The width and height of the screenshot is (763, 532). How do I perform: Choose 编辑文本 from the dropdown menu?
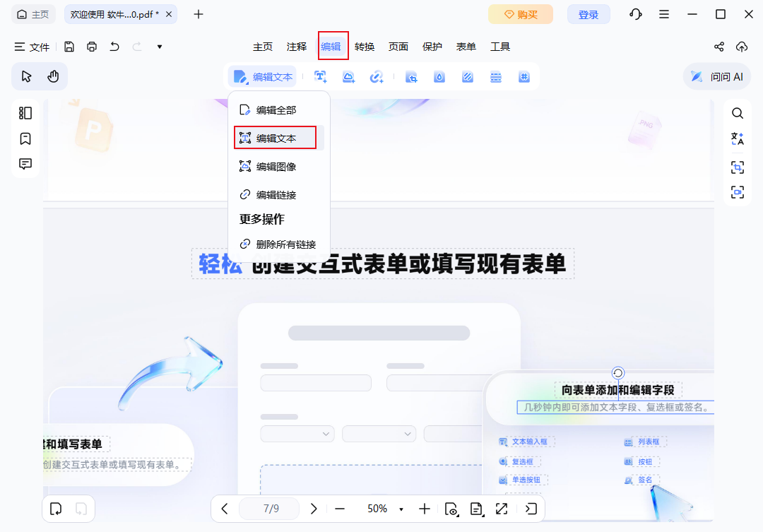pyautogui.click(x=279, y=138)
